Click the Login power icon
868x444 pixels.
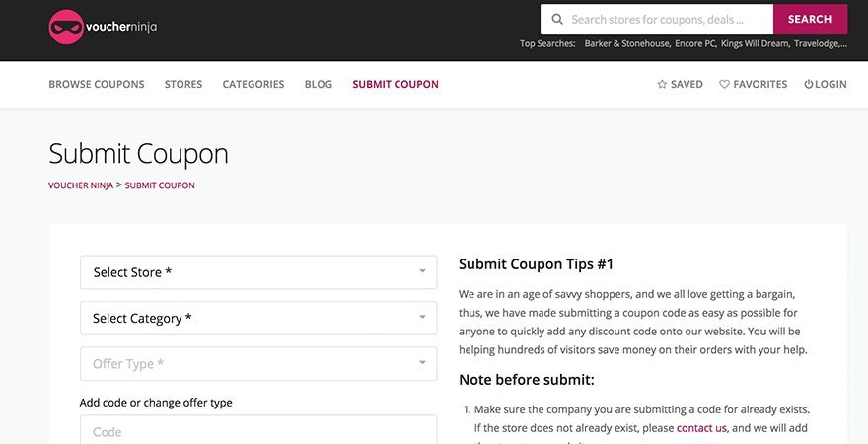point(809,85)
